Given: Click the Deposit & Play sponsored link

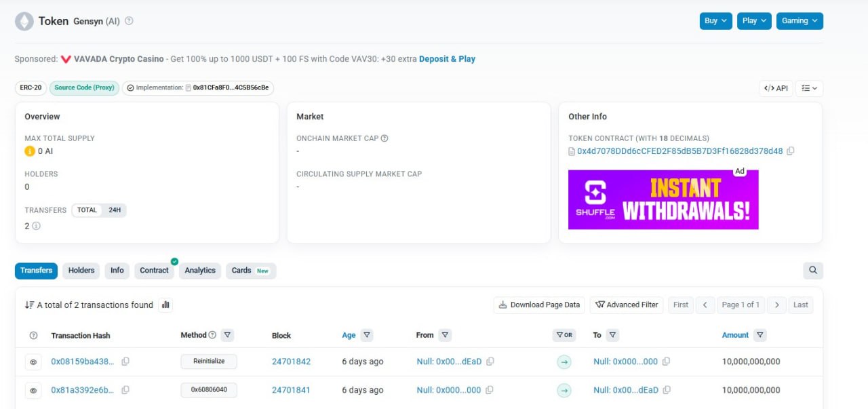Looking at the screenshot, I should [447, 59].
